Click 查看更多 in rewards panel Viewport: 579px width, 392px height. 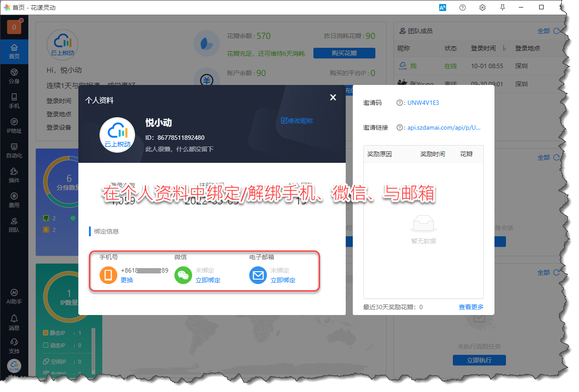[x=471, y=307]
